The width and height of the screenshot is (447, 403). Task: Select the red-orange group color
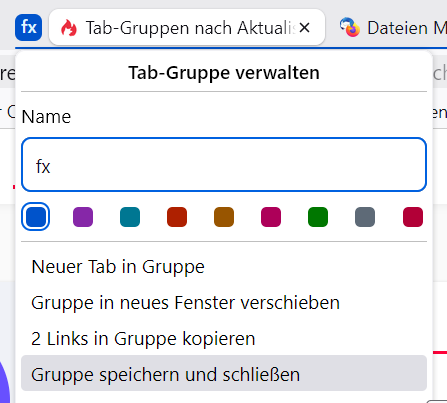177,217
